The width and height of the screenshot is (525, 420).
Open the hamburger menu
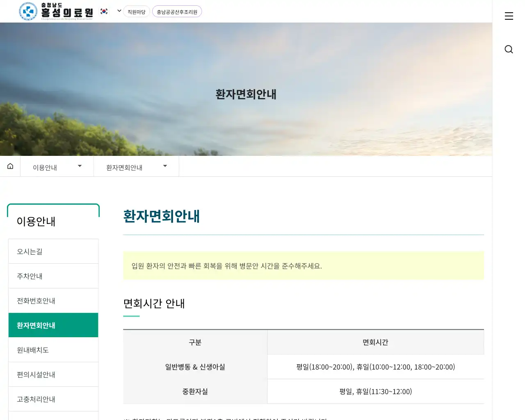tap(509, 16)
